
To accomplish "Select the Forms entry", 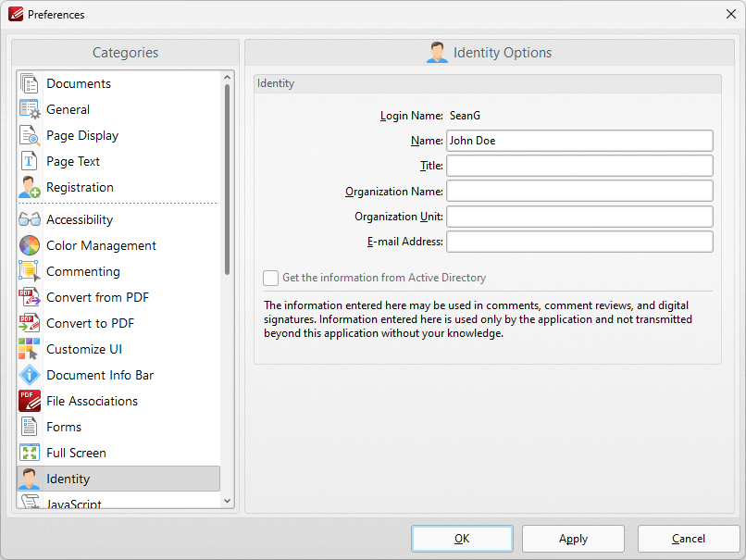I will click(x=118, y=427).
